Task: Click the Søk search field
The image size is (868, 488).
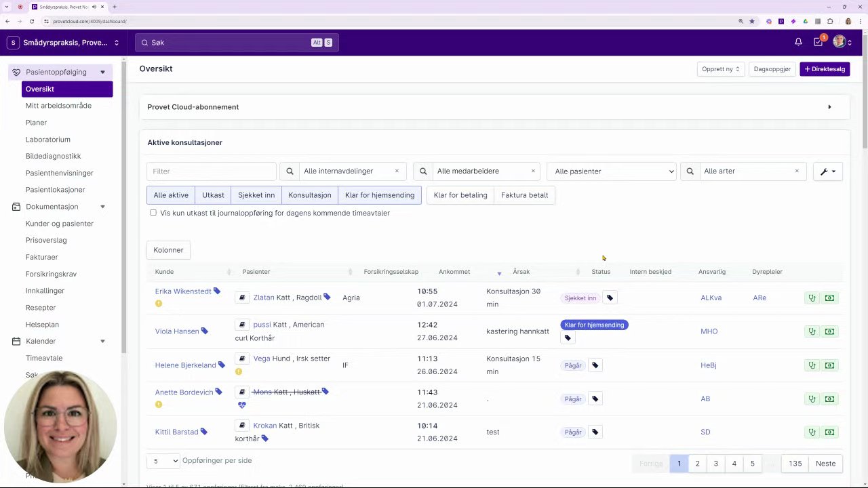Action: [x=237, y=43]
